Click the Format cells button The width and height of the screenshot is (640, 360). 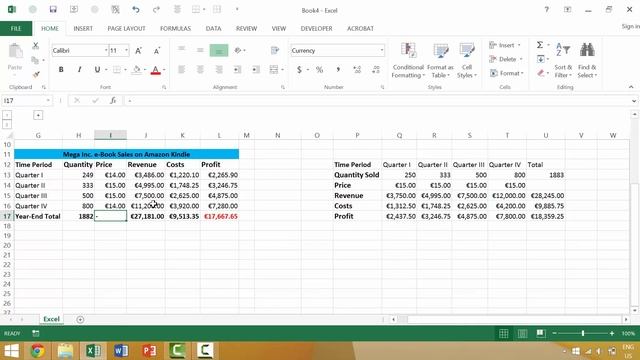click(x=506, y=73)
